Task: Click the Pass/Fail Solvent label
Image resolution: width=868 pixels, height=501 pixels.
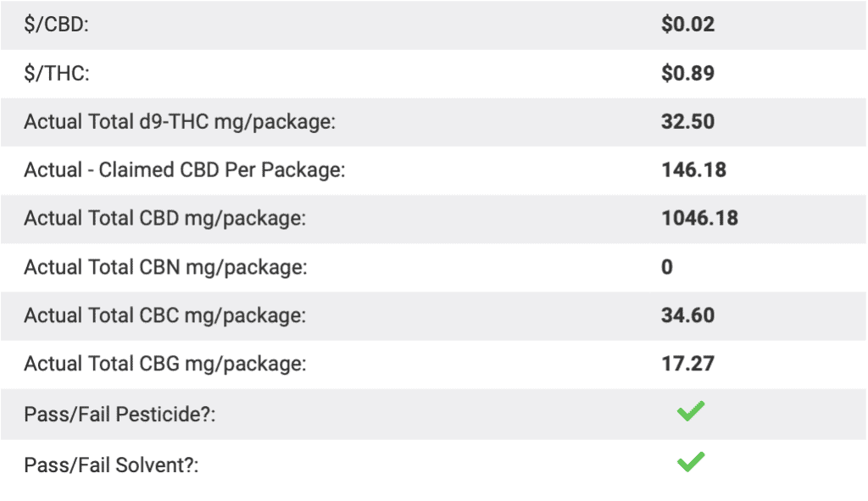Action: click(x=111, y=465)
